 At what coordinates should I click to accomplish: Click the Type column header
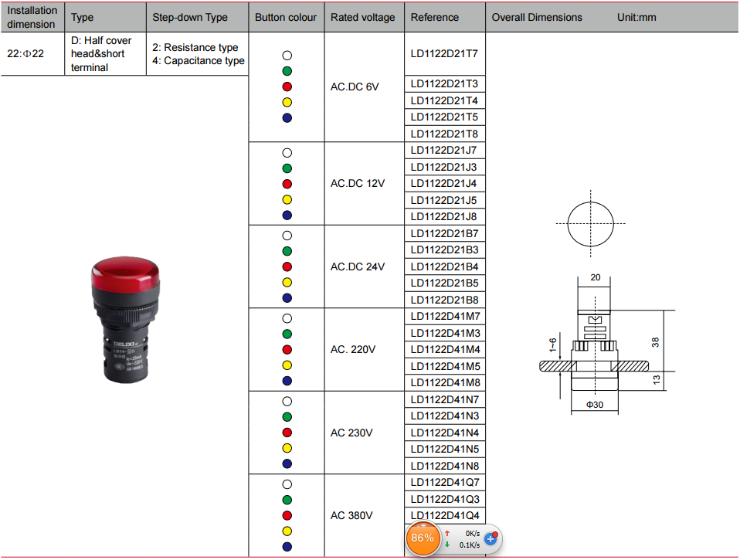(105, 18)
